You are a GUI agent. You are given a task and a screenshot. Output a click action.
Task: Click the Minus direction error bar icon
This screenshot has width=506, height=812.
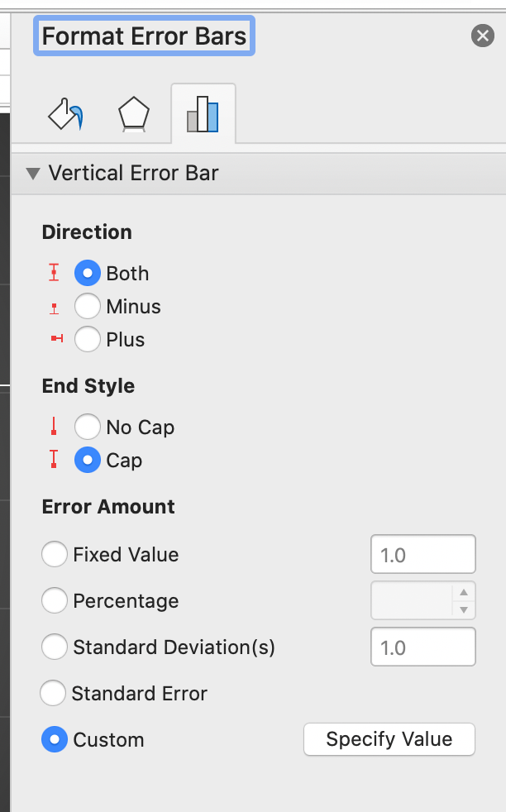pyautogui.click(x=55, y=308)
